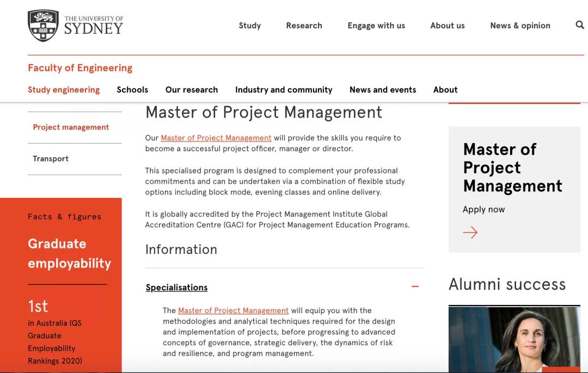Select the Study engineering tab
Screen dimensions: 588x373
(64, 90)
